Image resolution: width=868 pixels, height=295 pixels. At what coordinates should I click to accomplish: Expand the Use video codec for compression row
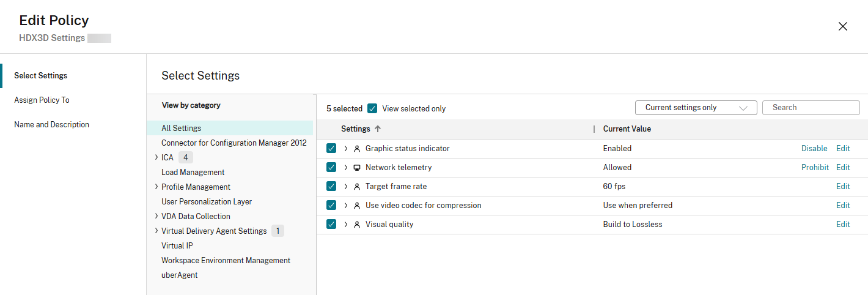click(346, 206)
